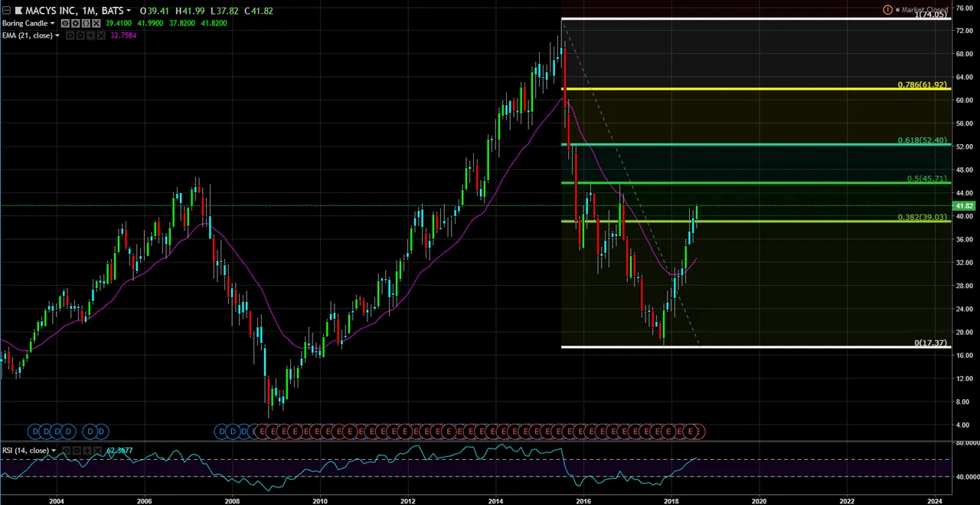
Task: Open the RSI (14, close) dropdown
Action: [x=52, y=451]
